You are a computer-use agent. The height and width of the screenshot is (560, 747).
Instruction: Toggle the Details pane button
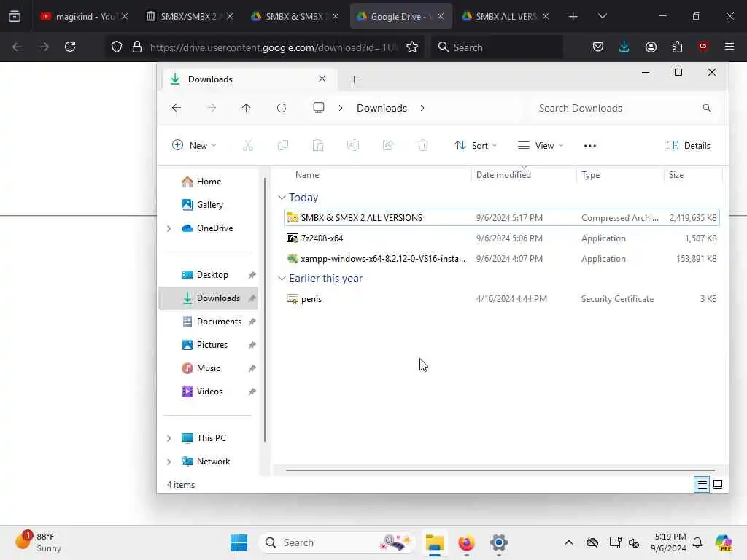[x=689, y=145]
